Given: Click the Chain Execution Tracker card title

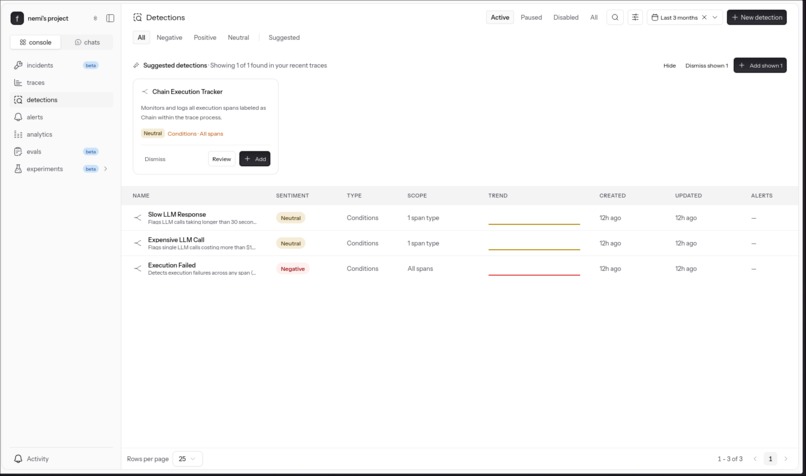Looking at the screenshot, I should pyautogui.click(x=187, y=91).
